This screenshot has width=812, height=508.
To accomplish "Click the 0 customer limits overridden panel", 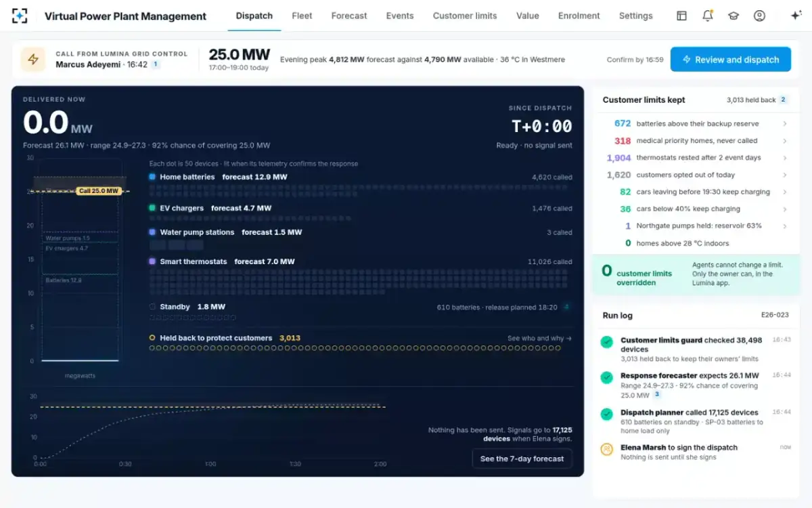I will pyautogui.click(x=696, y=274).
